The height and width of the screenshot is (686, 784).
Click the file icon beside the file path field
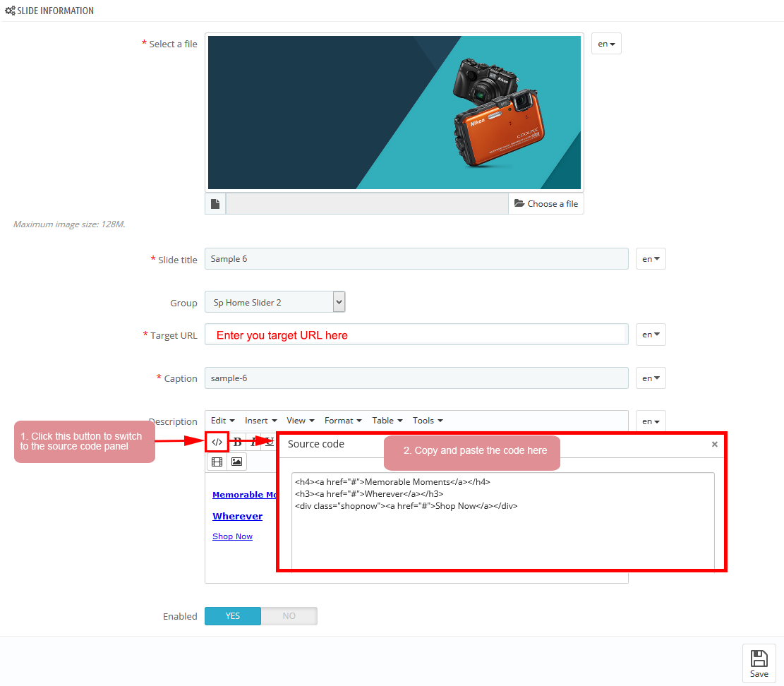click(215, 204)
